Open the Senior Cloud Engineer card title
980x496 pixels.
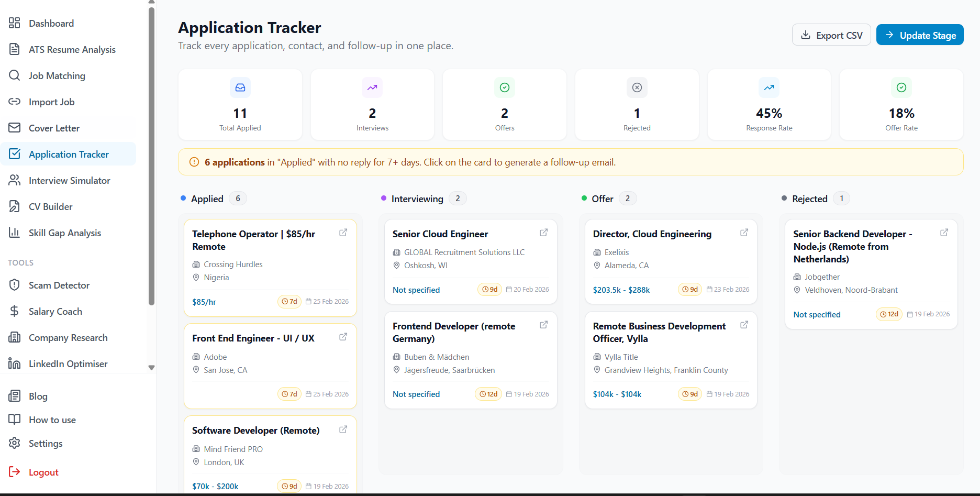pyautogui.click(x=440, y=234)
